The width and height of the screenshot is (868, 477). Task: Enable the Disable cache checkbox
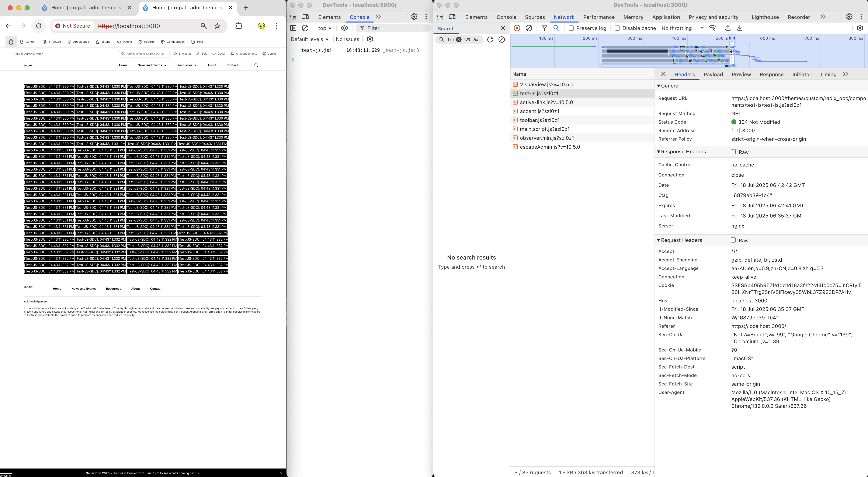click(617, 28)
